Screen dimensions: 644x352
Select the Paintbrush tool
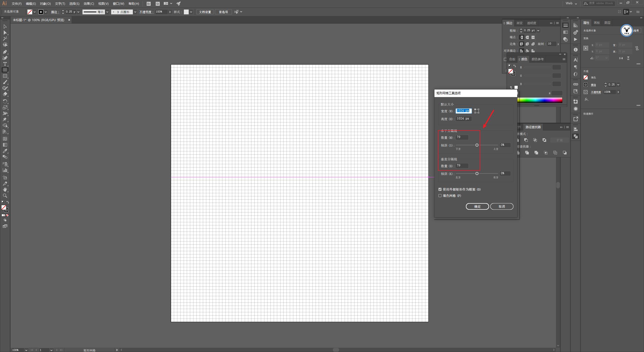(5, 82)
